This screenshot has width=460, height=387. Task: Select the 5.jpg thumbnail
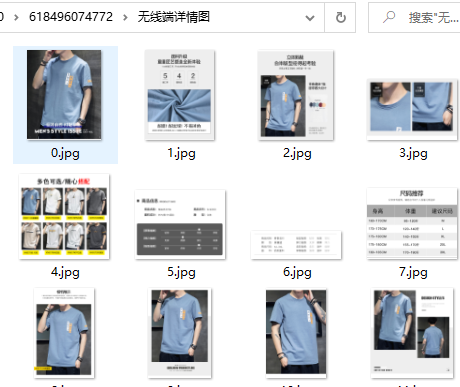coord(180,224)
